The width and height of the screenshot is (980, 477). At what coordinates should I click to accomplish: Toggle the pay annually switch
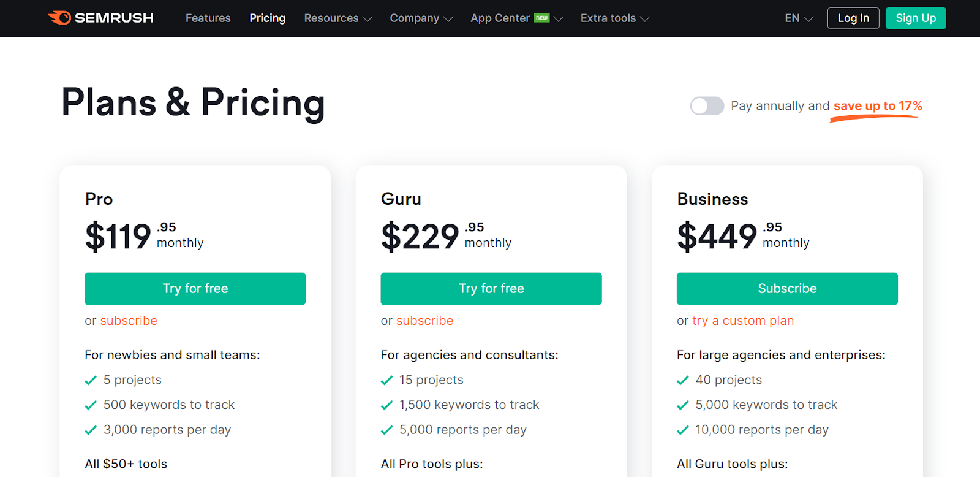pos(707,106)
